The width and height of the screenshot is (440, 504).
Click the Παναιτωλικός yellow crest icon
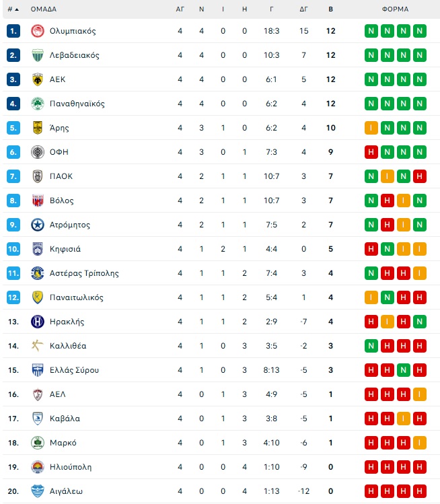(x=38, y=297)
